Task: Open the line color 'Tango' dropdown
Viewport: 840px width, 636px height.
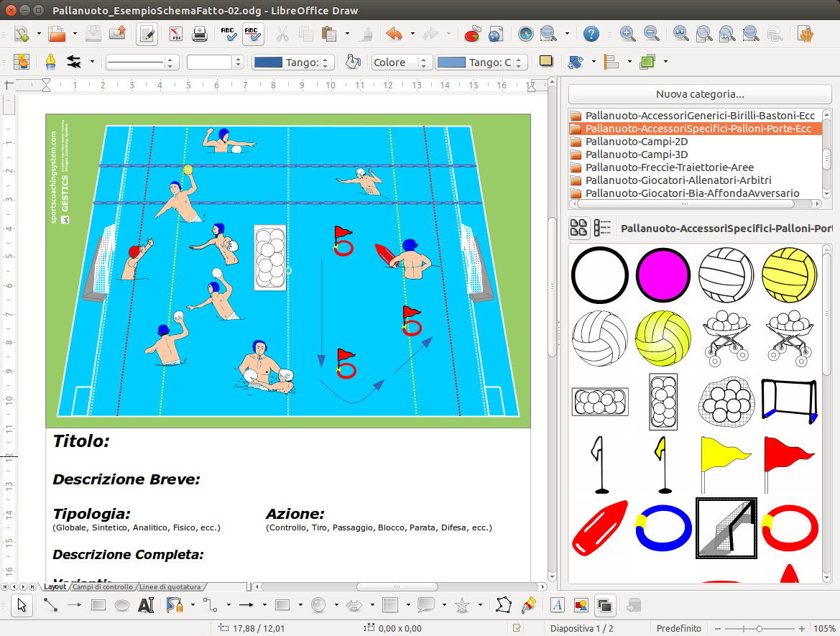Action: tap(293, 63)
